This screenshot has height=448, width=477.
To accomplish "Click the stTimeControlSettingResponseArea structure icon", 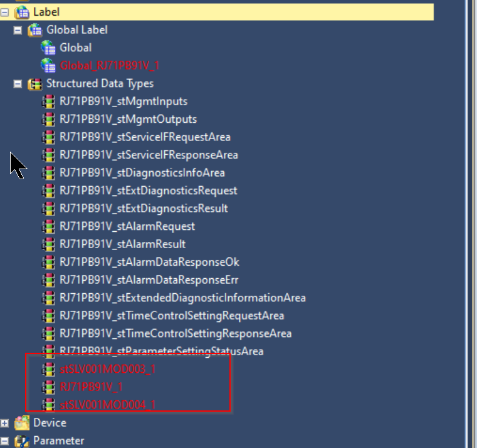I will pyautogui.click(x=48, y=333).
